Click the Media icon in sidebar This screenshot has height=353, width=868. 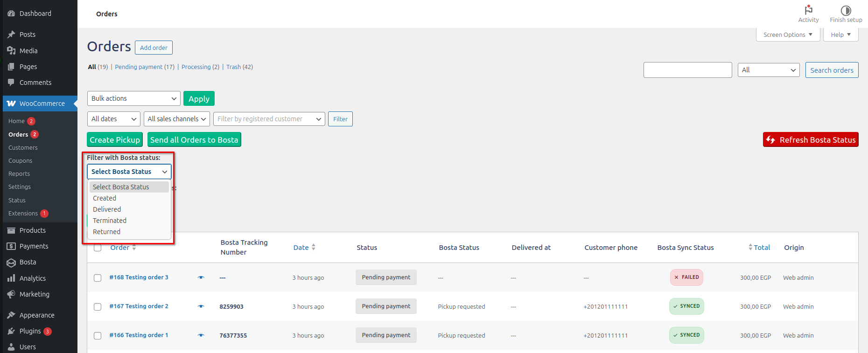[11, 51]
